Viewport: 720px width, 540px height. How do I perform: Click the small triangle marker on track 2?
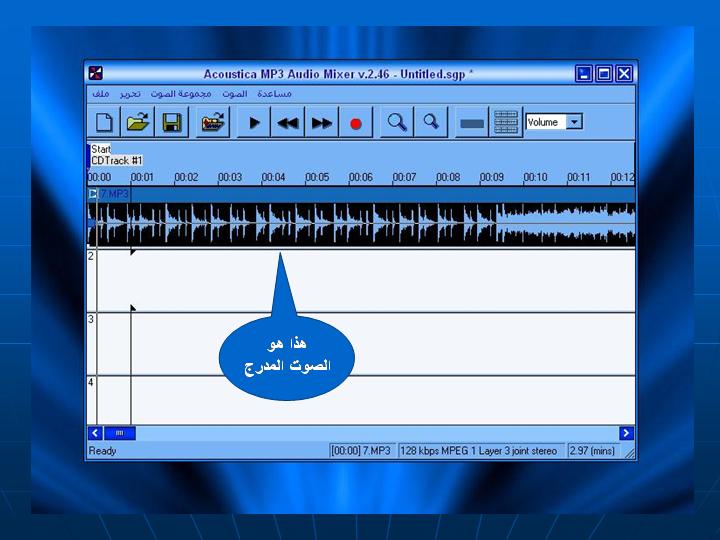133,252
